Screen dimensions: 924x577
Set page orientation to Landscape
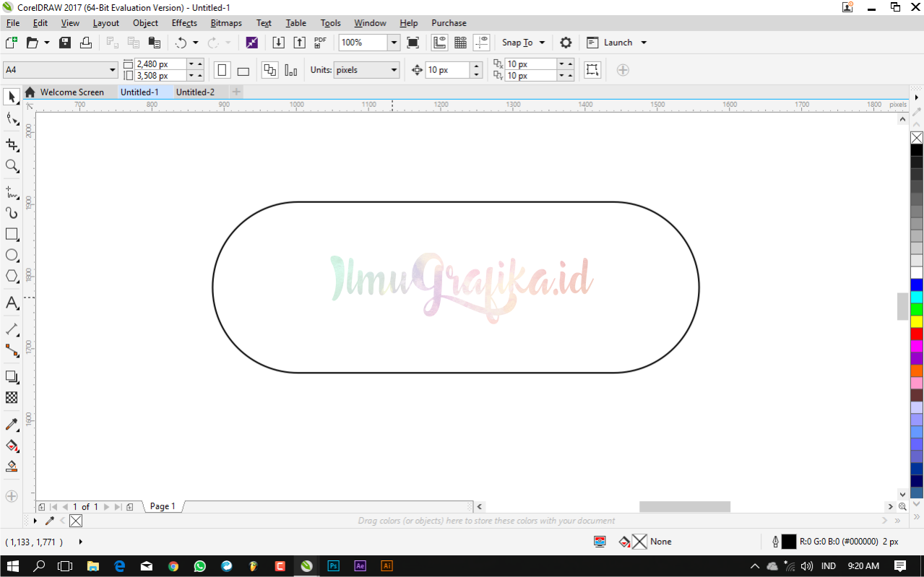(x=243, y=70)
